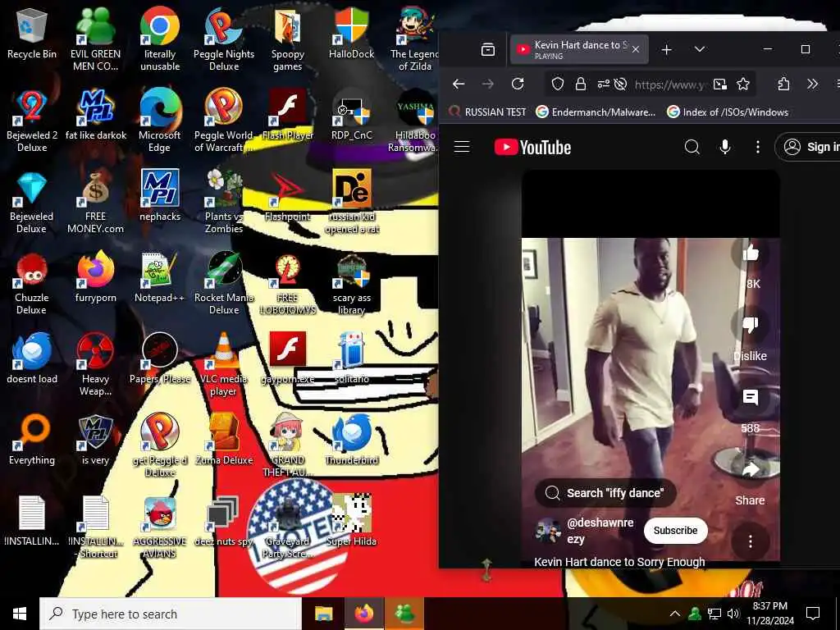Image resolution: width=840 pixels, height=630 pixels.
Task: Like the YouTube Short video
Action: point(751,253)
